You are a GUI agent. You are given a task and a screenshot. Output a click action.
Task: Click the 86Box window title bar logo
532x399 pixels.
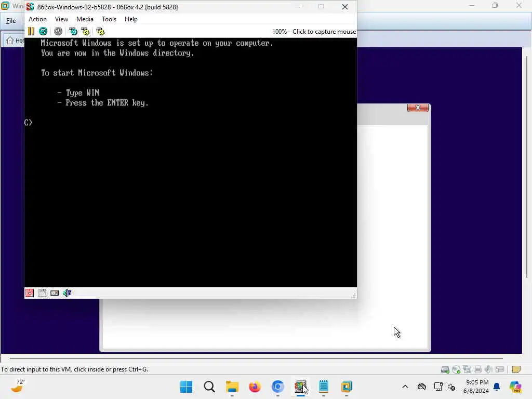30,7
